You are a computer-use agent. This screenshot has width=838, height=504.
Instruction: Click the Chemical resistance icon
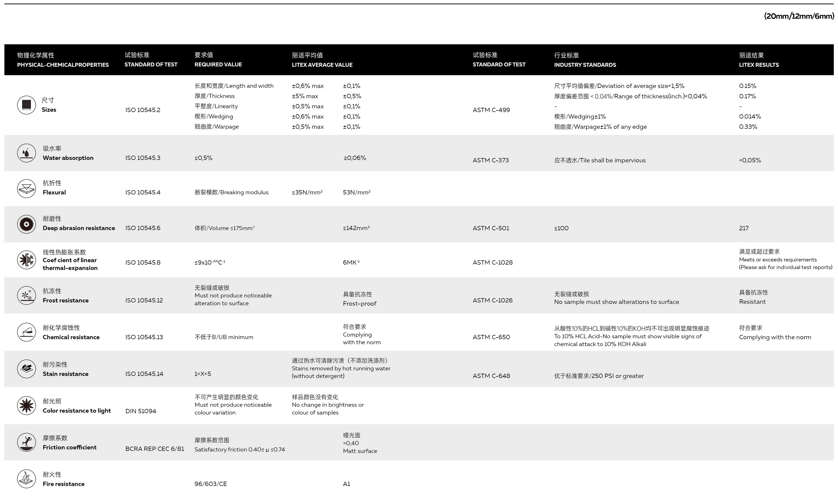(x=27, y=332)
